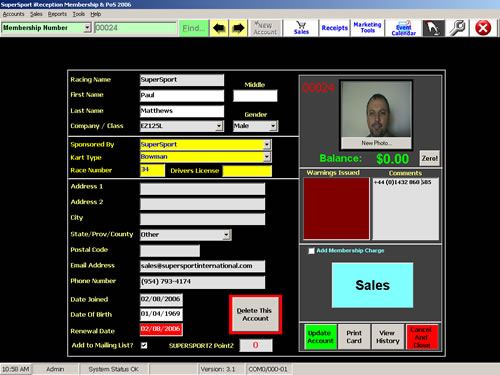Open Sales shopping cart toolbar icon

301,28
